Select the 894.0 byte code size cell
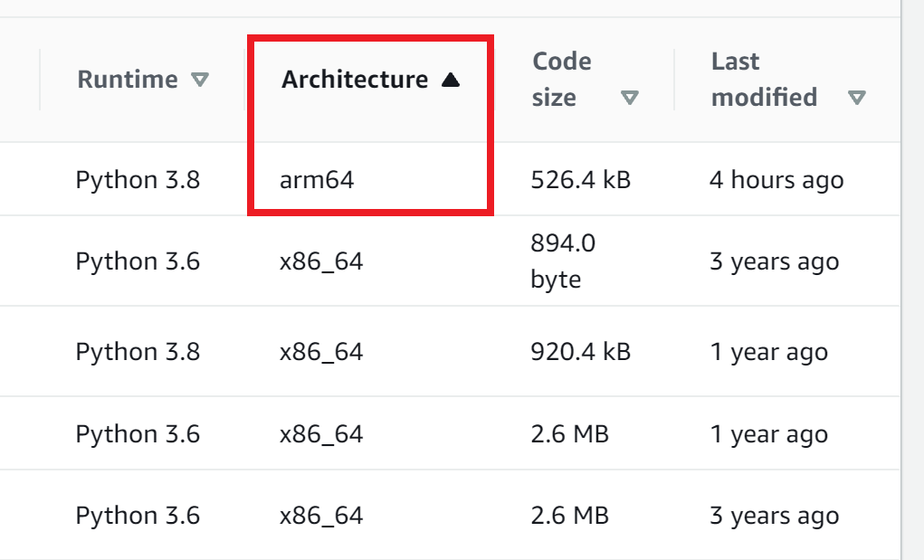The height and width of the screenshot is (560, 924). (563, 261)
